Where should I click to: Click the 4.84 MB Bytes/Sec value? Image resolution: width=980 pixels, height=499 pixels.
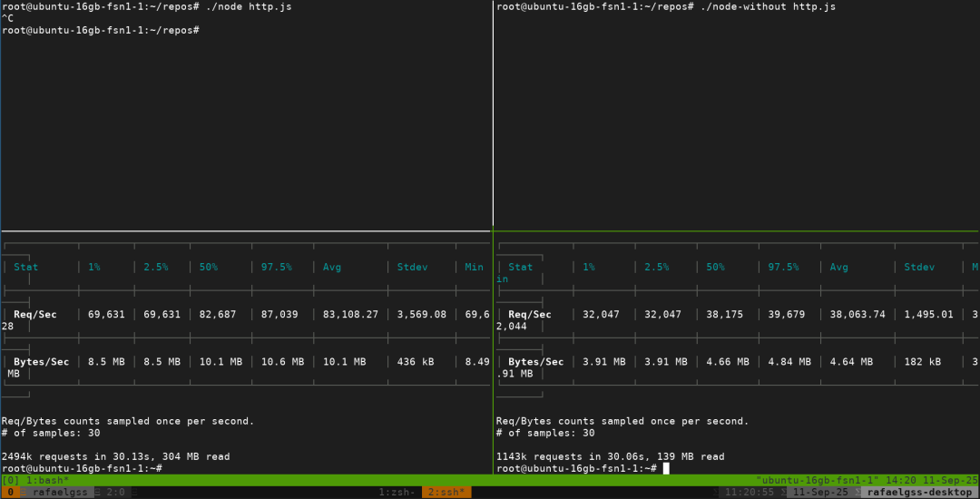[x=789, y=362]
